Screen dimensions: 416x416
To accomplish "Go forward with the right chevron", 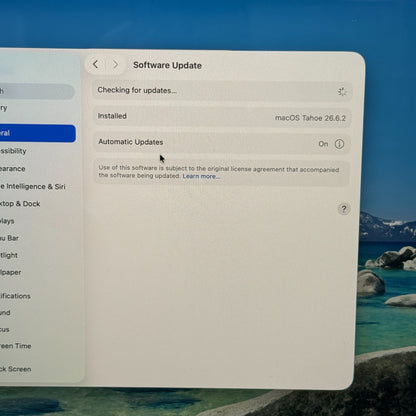I will pyautogui.click(x=115, y=64).
